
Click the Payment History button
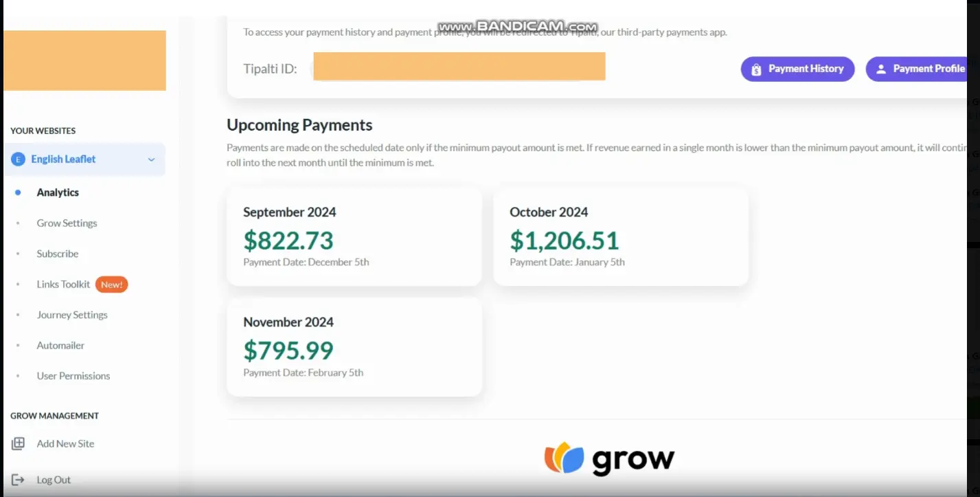point(797,69)
